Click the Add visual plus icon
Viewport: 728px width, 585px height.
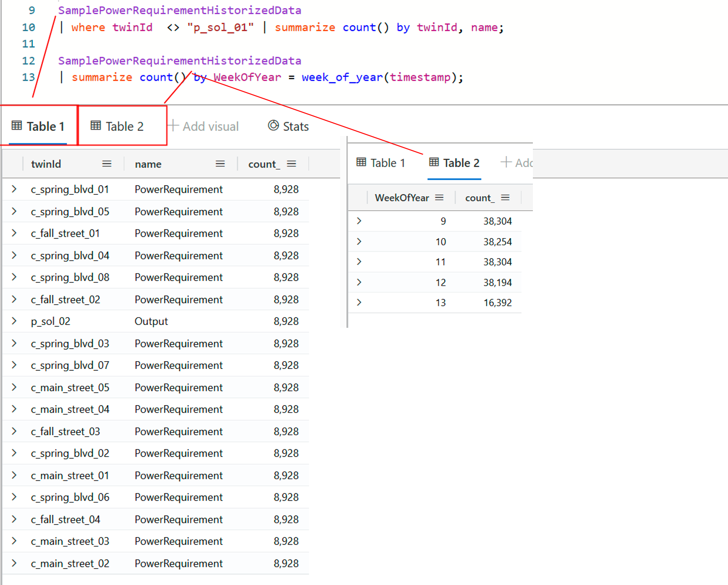tap(172, 126)
